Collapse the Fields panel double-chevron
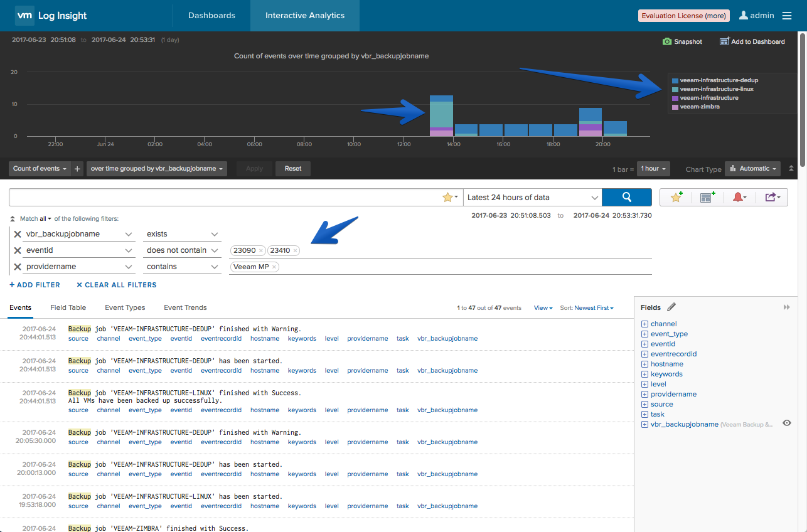Screen dimensions: 807x532 click(787, 307)
